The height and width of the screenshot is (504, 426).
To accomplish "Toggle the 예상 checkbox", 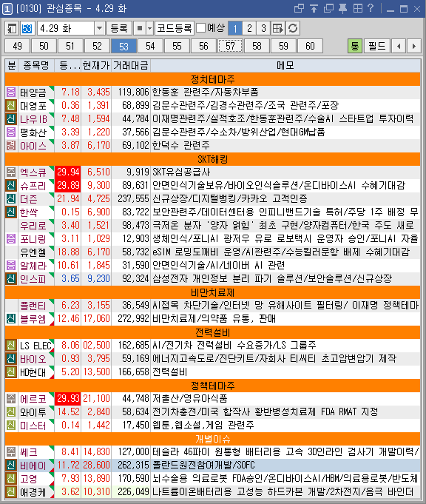I will [x=200, y=28].
